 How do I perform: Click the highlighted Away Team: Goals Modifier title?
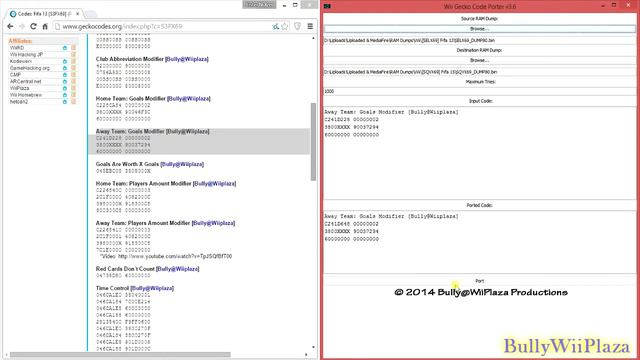(131, 131)
